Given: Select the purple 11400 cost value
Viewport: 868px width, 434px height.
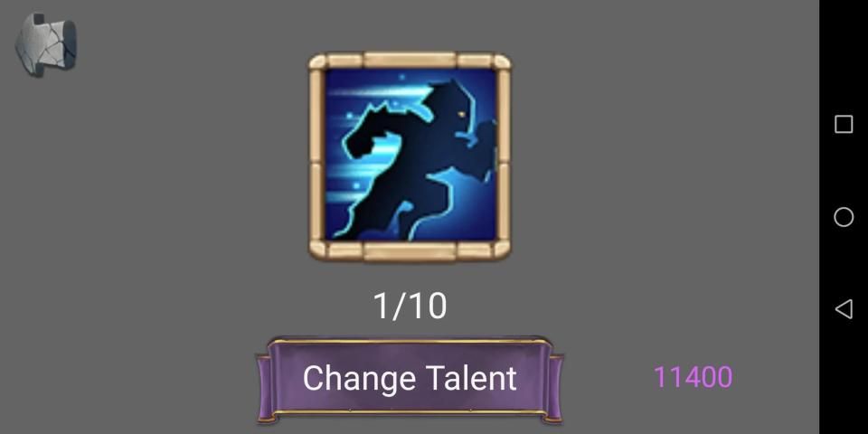Looking at the screenshot, I should (693, 377).
